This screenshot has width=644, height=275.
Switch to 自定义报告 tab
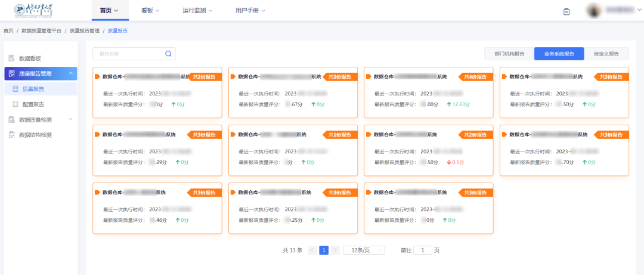[x=606, y=54]
